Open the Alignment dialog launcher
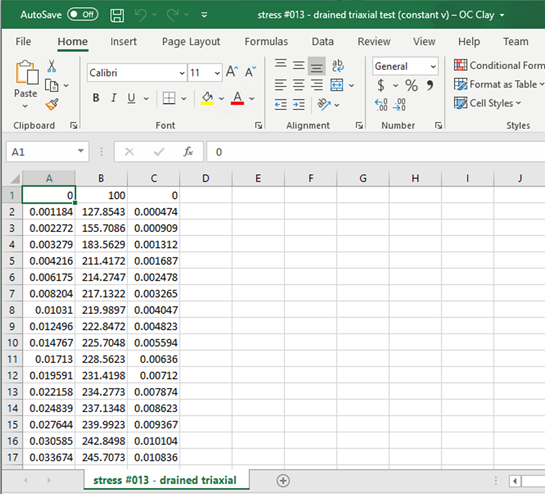Screen dimensions: 545x494 point(359,125)
